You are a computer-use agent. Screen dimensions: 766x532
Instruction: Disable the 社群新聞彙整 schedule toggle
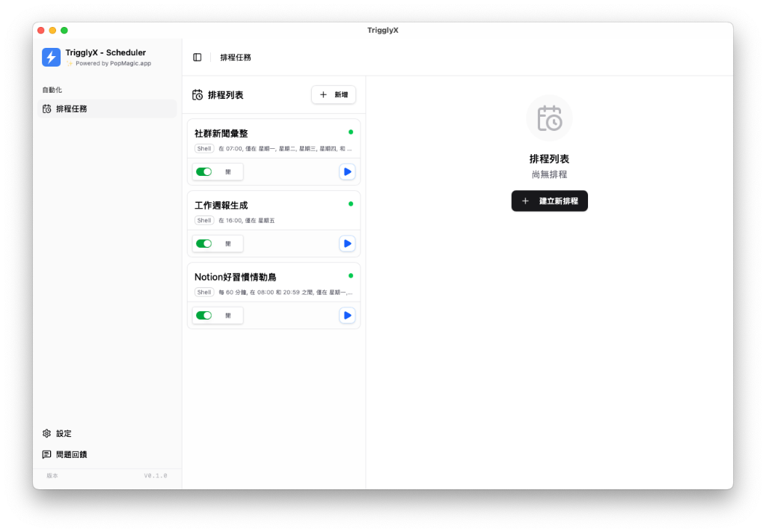pyautogui.click(x=202, y=171)
